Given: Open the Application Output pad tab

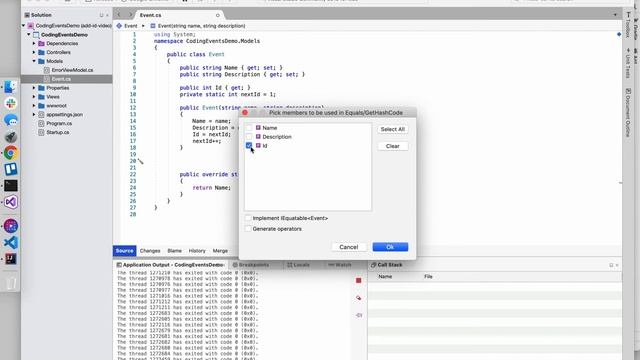Looking at the screenshot, I should pyautogui.click(x=171, y=265).
